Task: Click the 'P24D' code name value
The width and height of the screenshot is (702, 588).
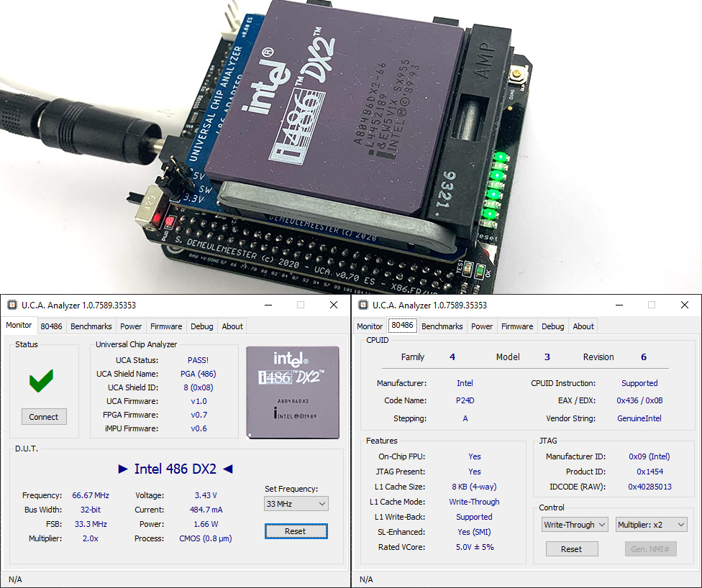Action: 465,400
